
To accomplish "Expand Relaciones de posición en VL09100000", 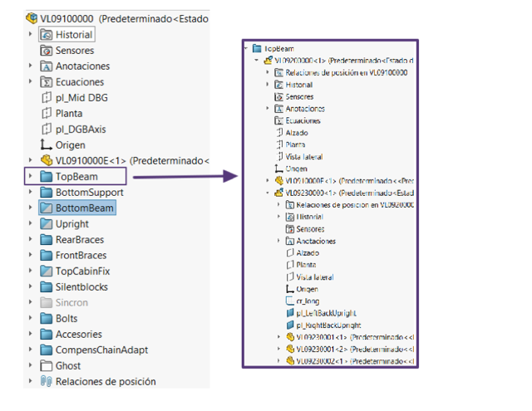I will click(268, 72).
